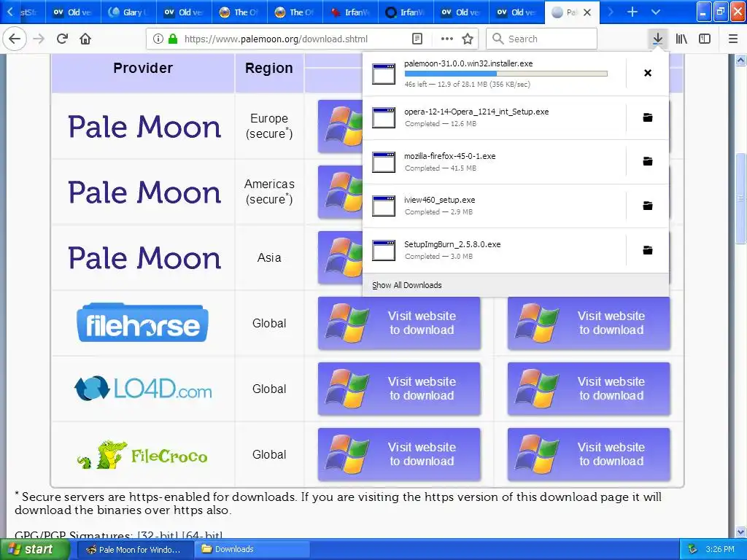Click FileCroco second Visit website to download
The height and width of the screenshot is (560, 747).
(589, 455)
